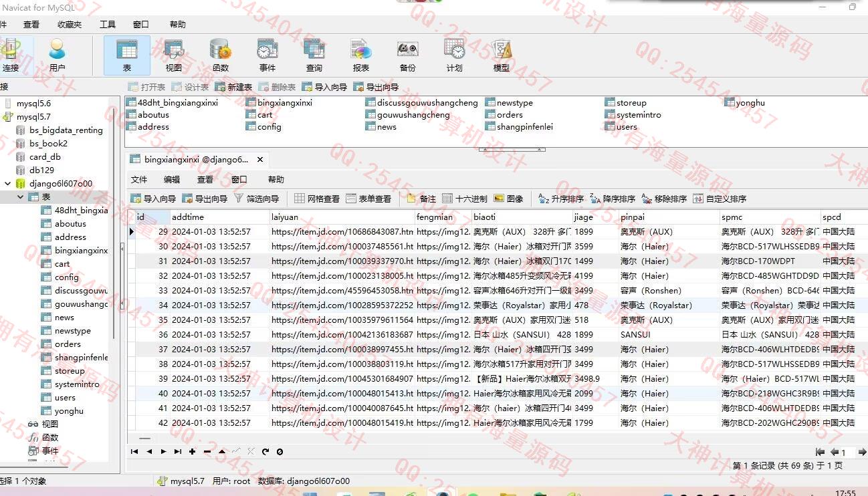Collapse the 表 tables tree node

point(20,197)
